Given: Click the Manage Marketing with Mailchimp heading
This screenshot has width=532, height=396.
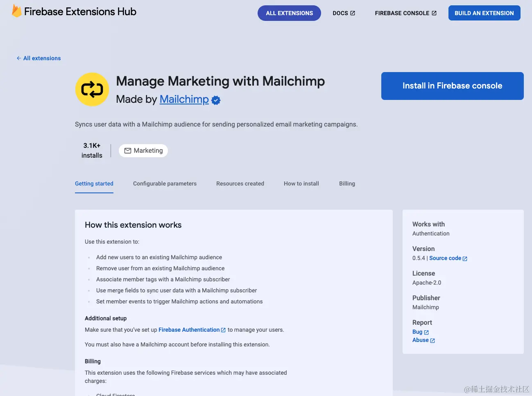Looking at the screenshot, I should click(x=220, y=81).
